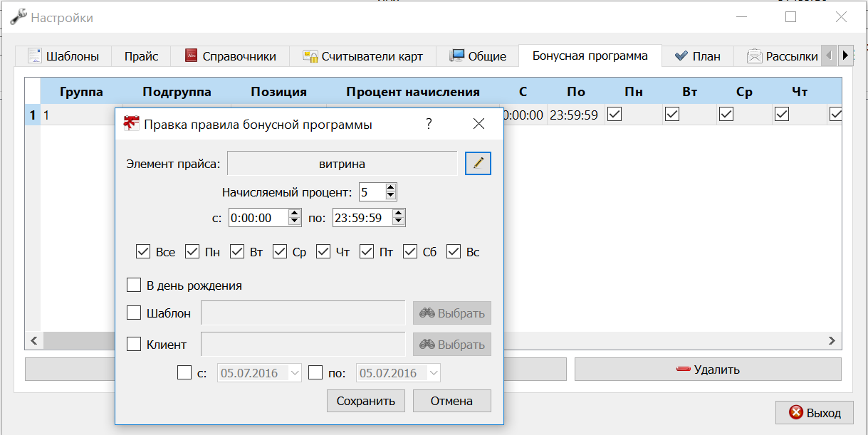Viewport: 868px width, 435px height.
Task: Click the Позиция column header
Action: click(x=278, y=92)
